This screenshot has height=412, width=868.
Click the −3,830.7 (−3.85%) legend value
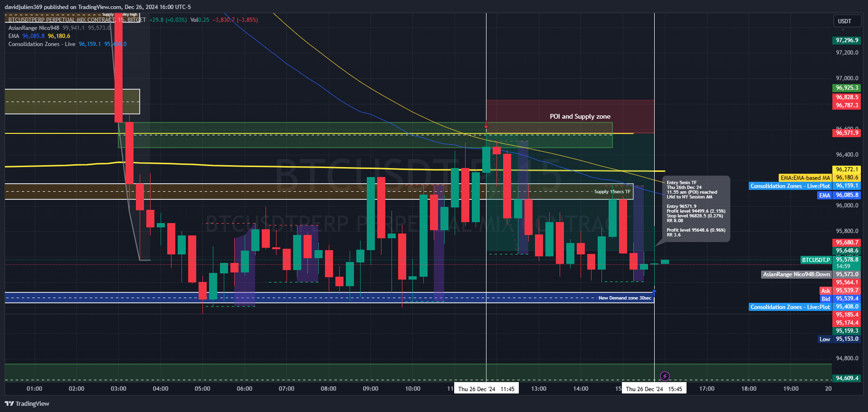point(235,20)
